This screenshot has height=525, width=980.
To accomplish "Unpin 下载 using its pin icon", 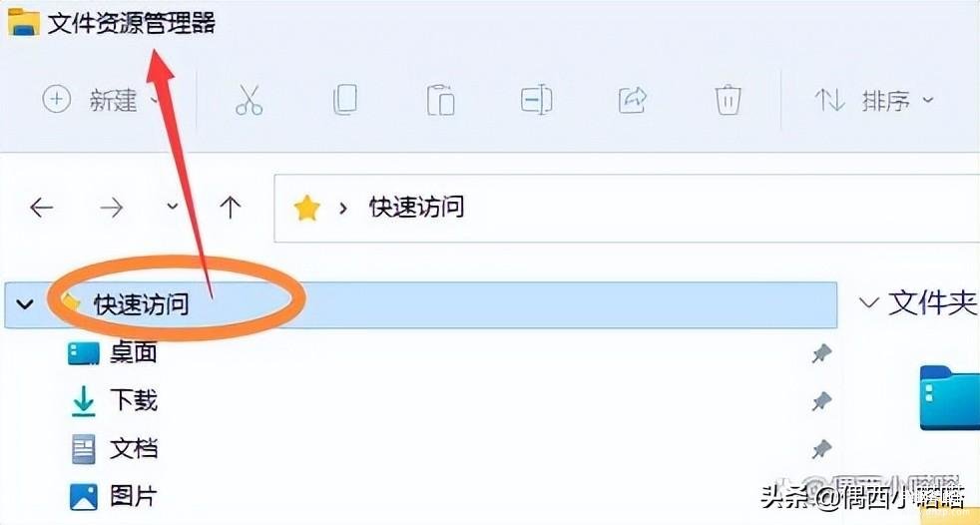I will coord(821,401).
